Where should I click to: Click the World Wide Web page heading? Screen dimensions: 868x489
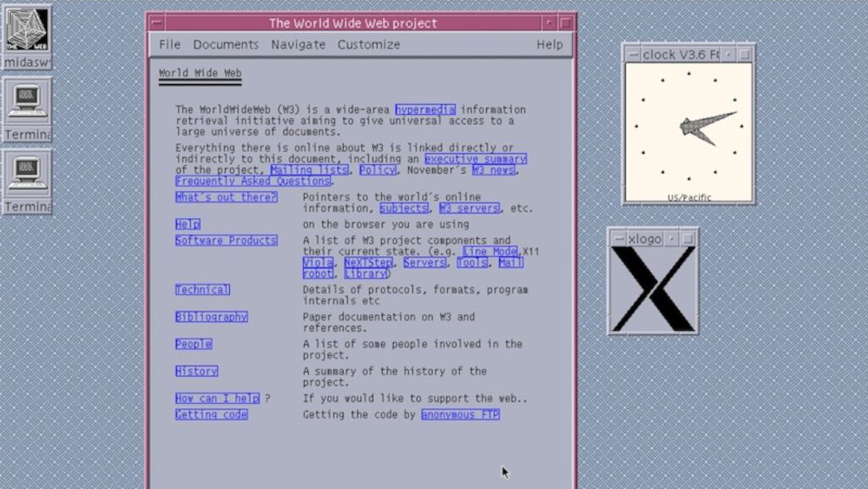click(x=200, y=73)
